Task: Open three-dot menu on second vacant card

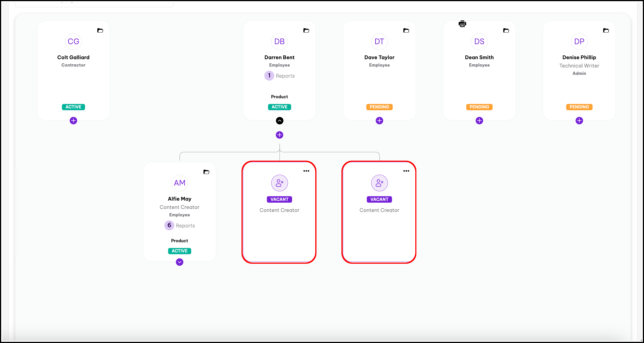Action: tap(406, 171)
